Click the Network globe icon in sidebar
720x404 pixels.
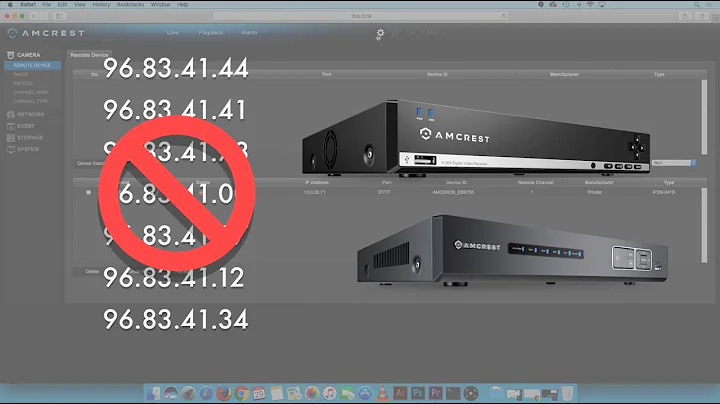[x=11, y=114]
